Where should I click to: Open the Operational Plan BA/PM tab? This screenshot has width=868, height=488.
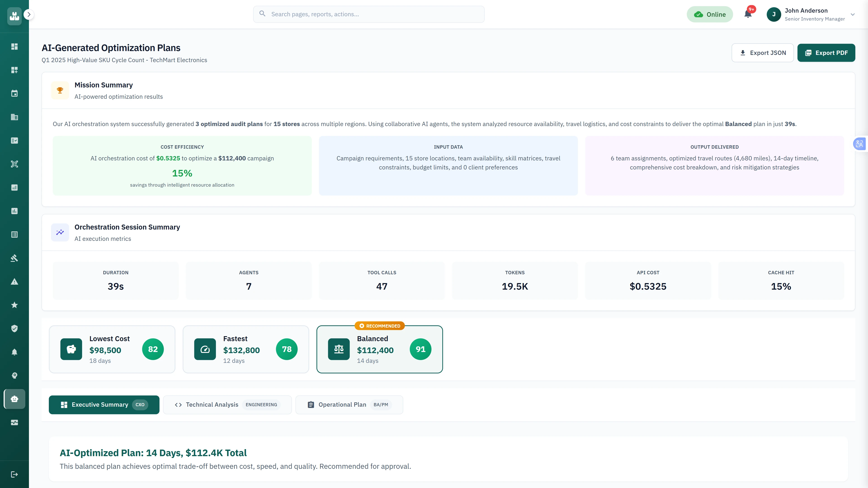349,404
